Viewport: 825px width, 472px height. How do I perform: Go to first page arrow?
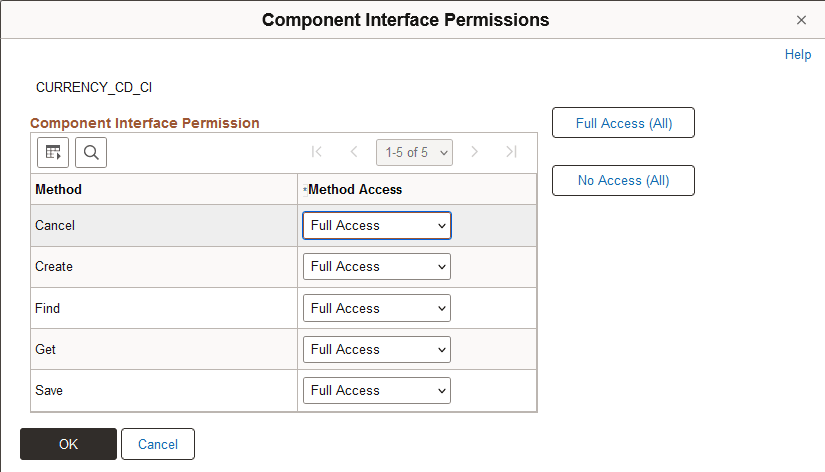[317, 152]
